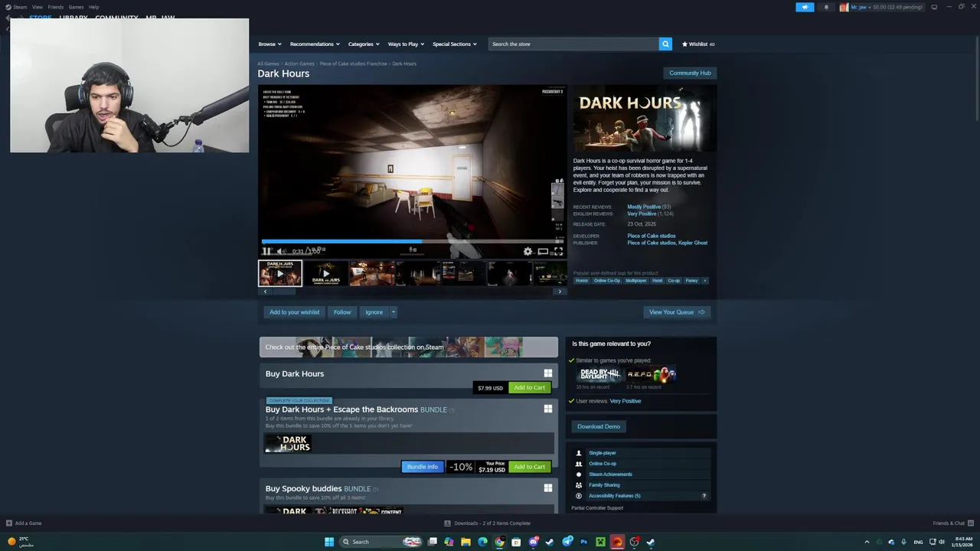The width and height of the screenshot is (980, 551).
Task: Add Dark Hours to your wishlist
Action: tap(294, 312)
